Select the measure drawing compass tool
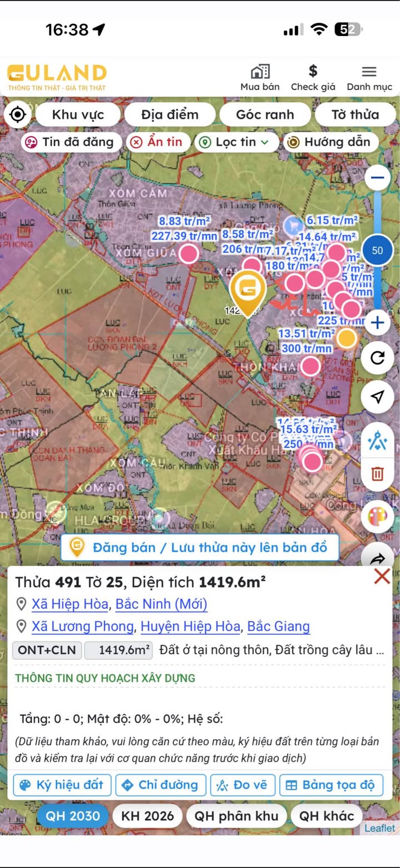The image size is (400, 868). click(377, 441)
